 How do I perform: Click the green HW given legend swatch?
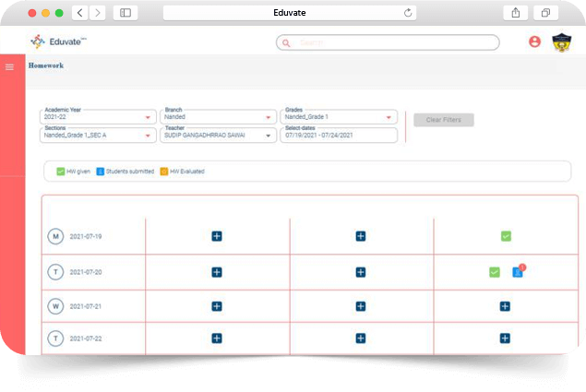coord(61,172)
